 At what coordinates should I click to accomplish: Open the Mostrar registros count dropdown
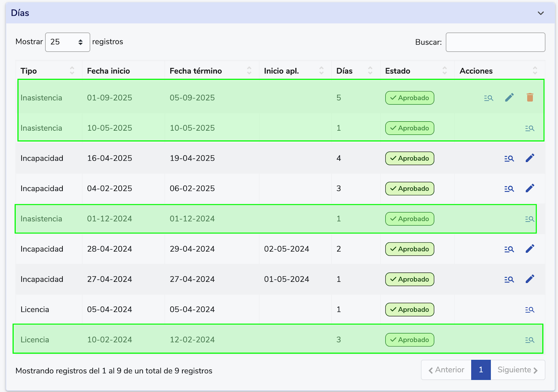67,42
